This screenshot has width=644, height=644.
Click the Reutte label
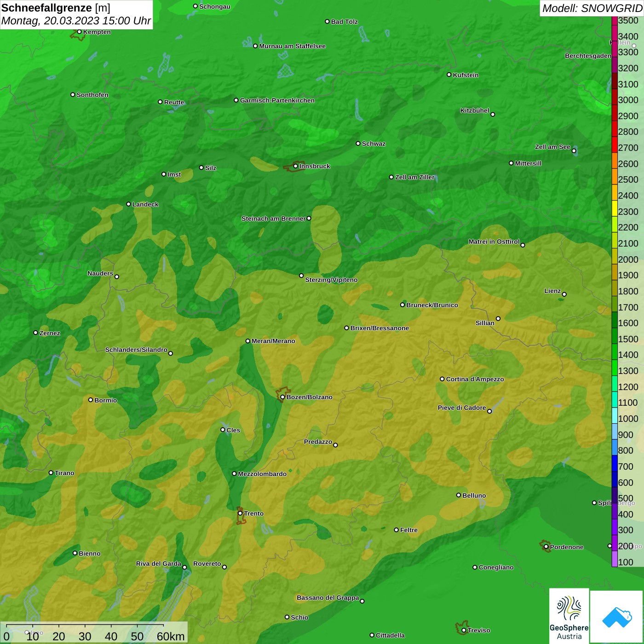174,102
